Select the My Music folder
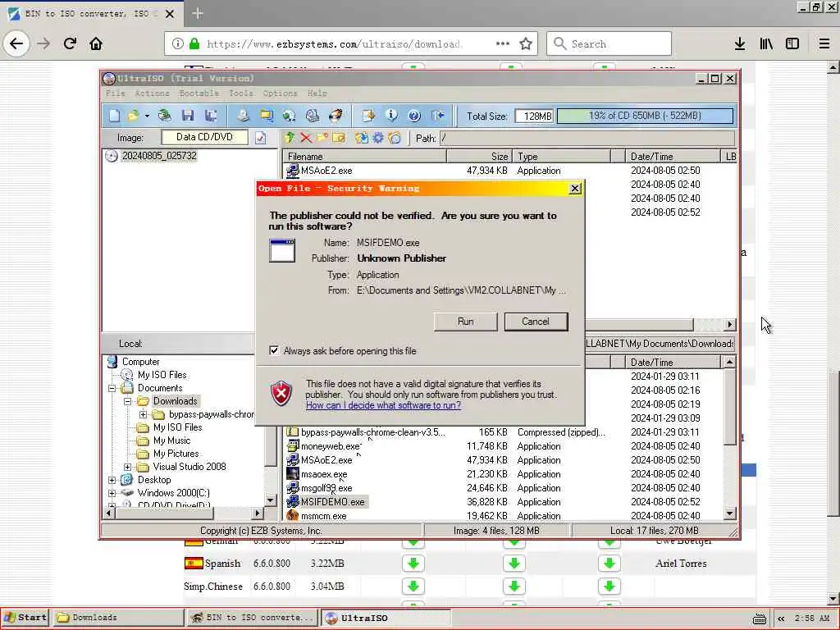The width and height of the screenshot is (840, 630). [x=171, y=441]
